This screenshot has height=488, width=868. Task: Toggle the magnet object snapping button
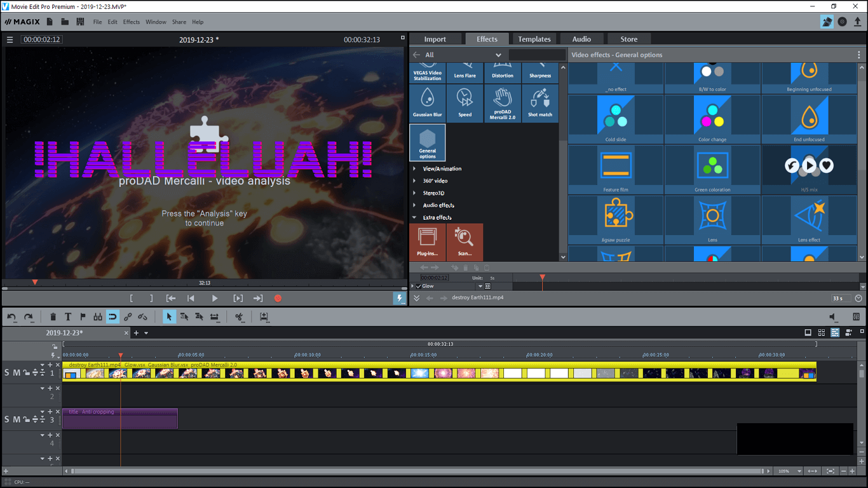[112, 316]
